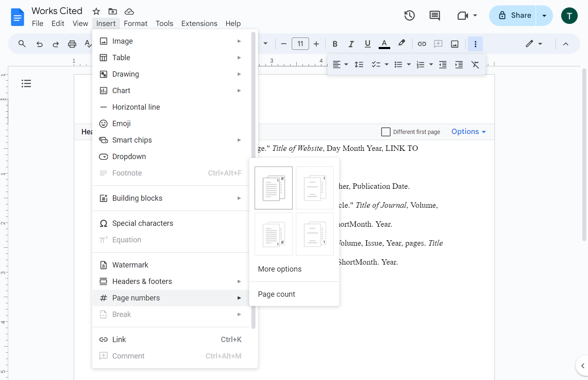Select footer page numbers skipping first page
This screenshot has height=380, width=588.
tap(315, 234)
